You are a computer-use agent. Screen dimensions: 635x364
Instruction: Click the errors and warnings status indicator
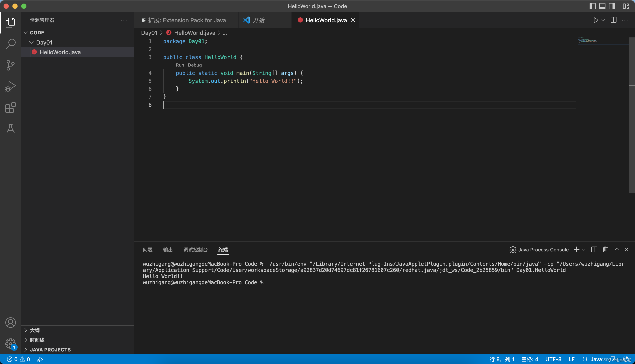pyautogui.click(x=19, y=359)
